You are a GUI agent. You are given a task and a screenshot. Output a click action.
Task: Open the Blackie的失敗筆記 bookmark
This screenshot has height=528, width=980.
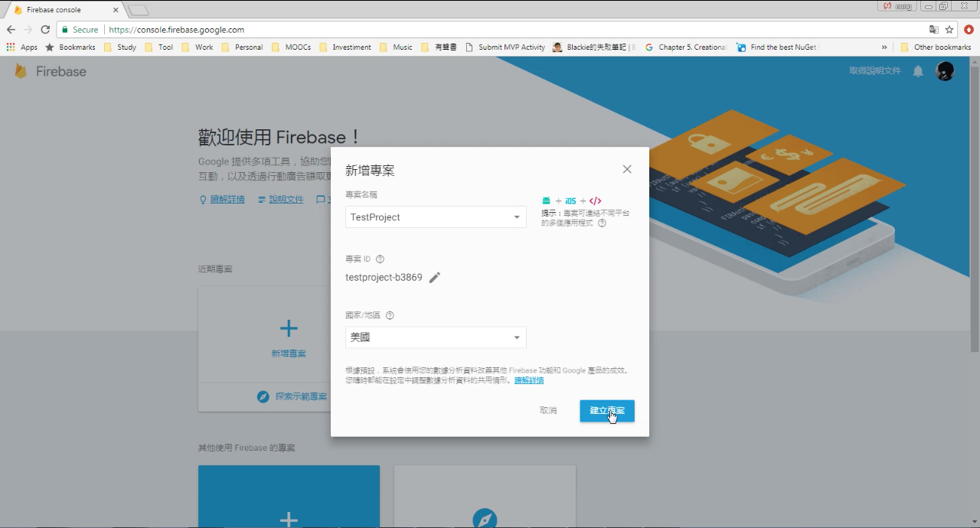point(594,47)
